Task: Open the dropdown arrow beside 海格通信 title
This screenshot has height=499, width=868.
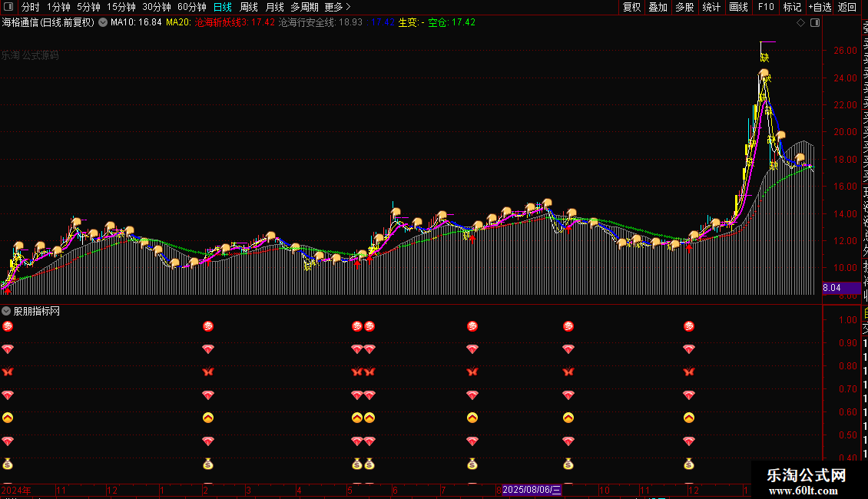Action: pyautogui.click(x=102, y=23)
